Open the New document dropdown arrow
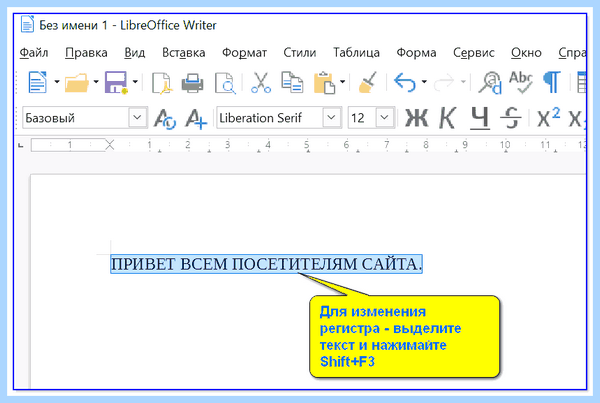The width and height of the screenshot is (600, 403). [x=57, y=82]
